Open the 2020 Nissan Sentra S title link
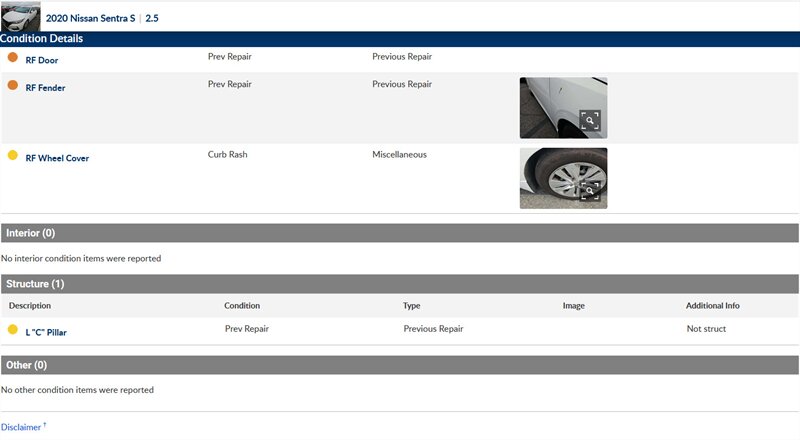800x440 pixels. click(90, 18)
